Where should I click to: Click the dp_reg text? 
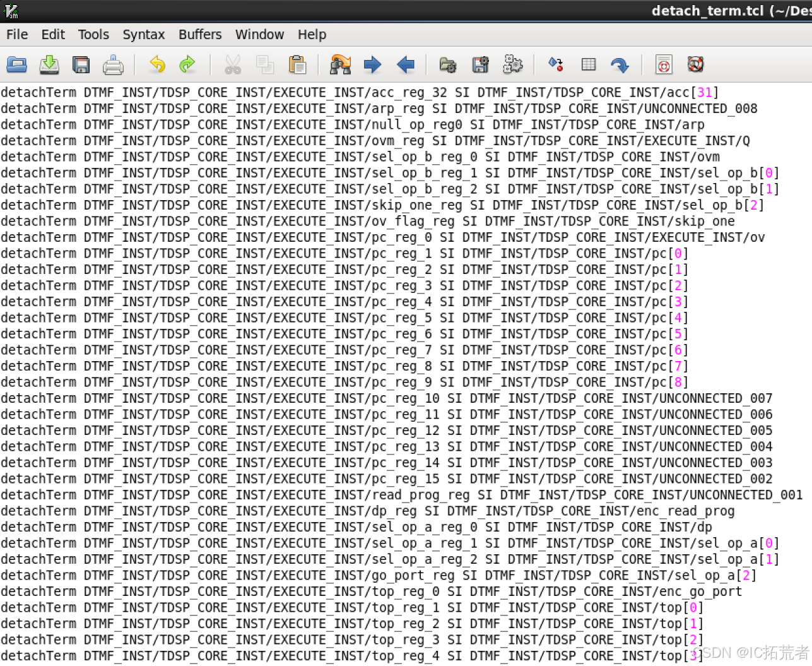point(394,511)
